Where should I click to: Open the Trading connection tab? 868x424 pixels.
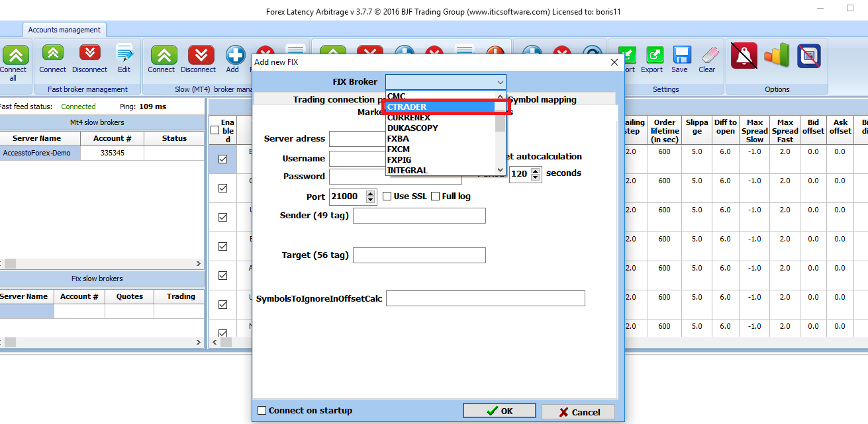339,100
